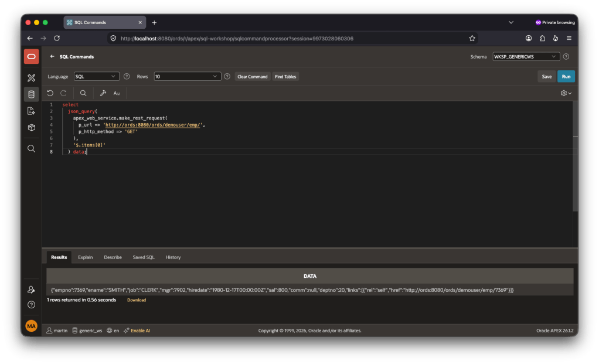599x364 pixels.
Task: Go back using arrow beside SQL Commands
Action: tap(52, 56)
